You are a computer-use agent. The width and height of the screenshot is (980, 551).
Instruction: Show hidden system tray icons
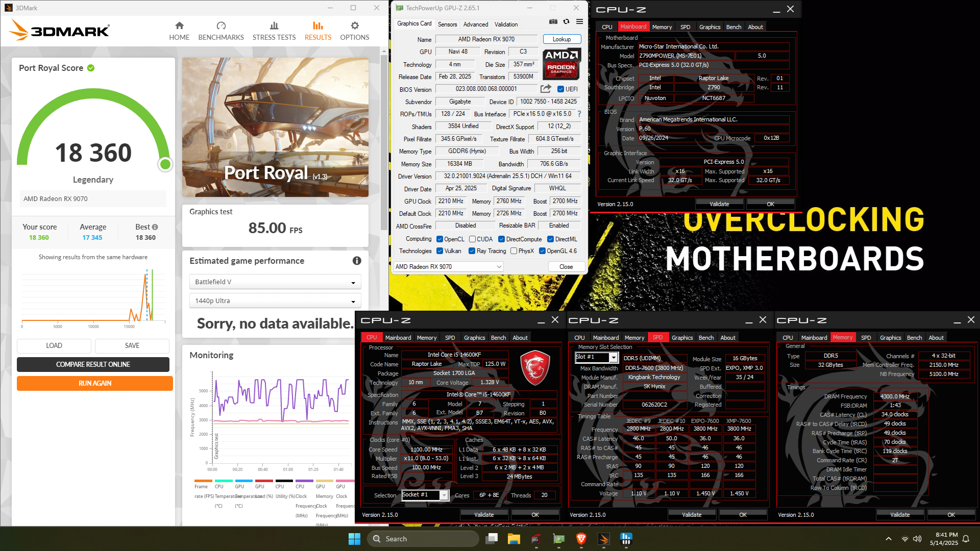pos(889,539)
